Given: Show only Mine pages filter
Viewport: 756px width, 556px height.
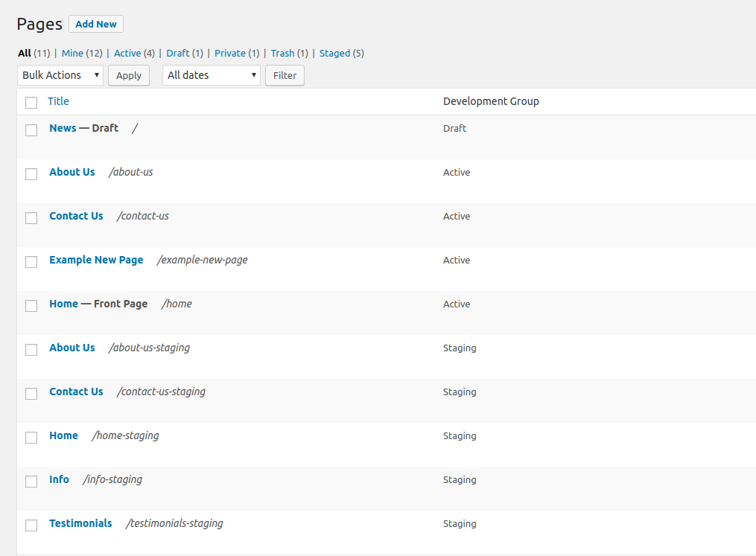Looking at the screenshot, I should (72, 54).
